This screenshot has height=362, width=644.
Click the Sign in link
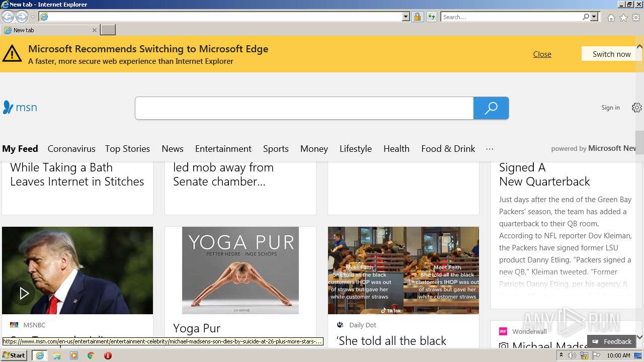pyautogui.click(x=610, y=108)
